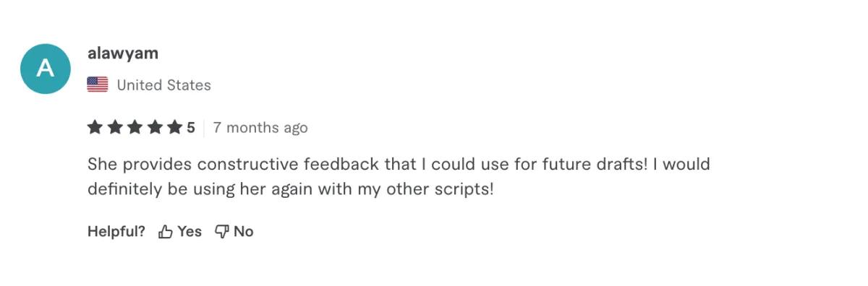Click the review line mentioning constructive feedback
This screenshot has height=286, width=868.
[x=399, y=164]
